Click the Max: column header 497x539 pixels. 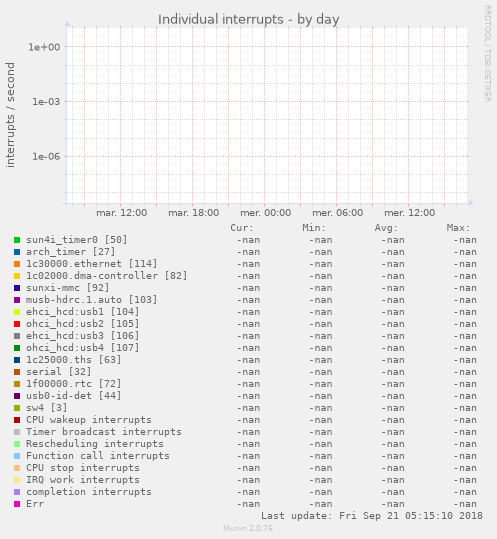(458, 228)
